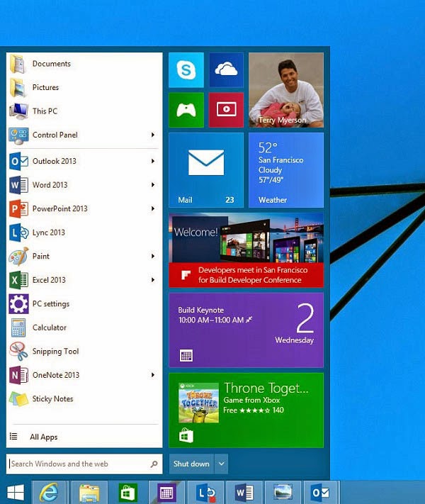Show All Apps list
Image resolution: width=425 pixels, height=504 pixels.
(84, 437)
